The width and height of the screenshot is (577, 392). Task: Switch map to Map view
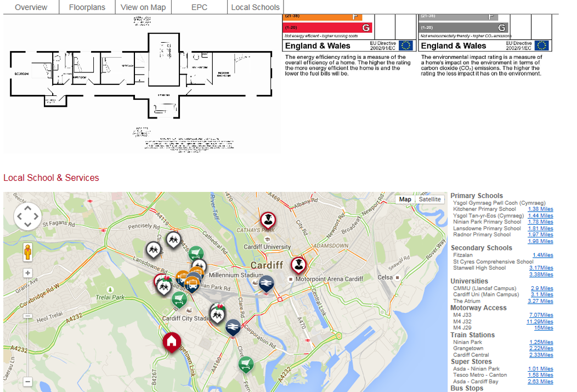pyautogui.click(x=405, y=200)
